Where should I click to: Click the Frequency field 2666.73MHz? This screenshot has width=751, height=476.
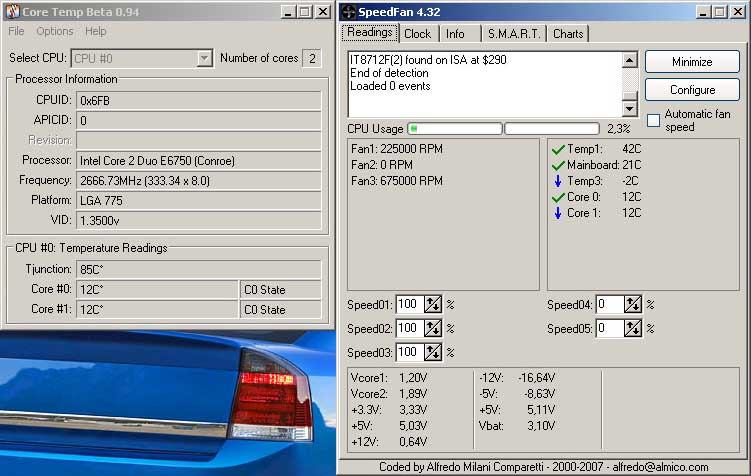(x=199, y=181)
